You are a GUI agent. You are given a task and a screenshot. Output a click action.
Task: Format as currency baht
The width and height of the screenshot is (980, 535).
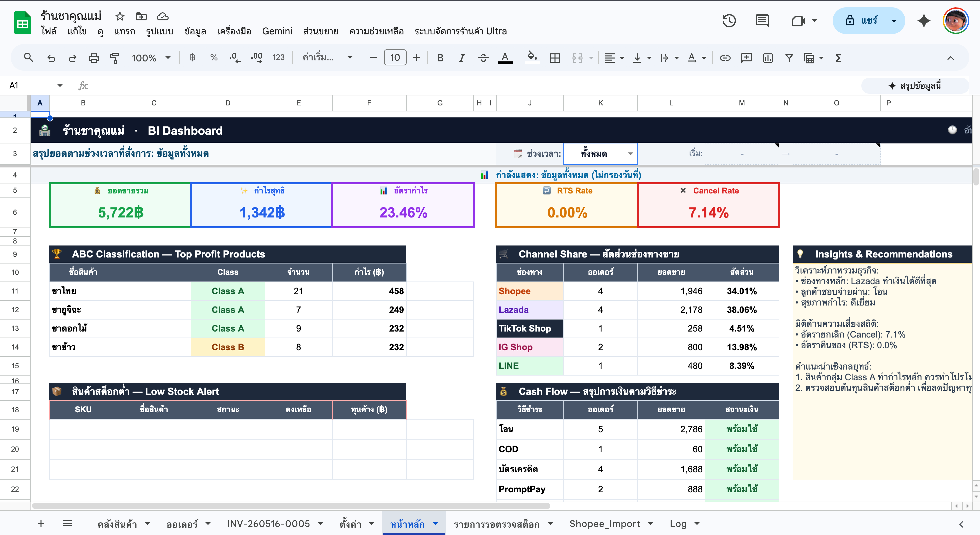(x=193, y=58)
